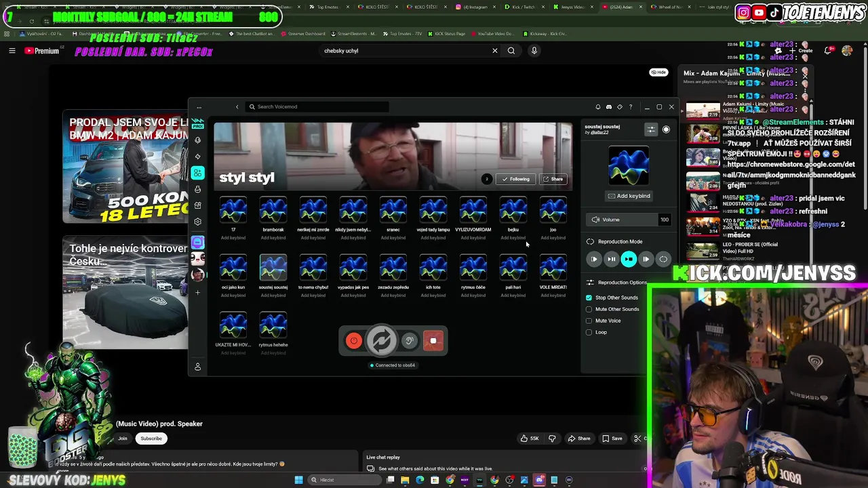Open the Voicelab flask section

(x=197, y=189)
